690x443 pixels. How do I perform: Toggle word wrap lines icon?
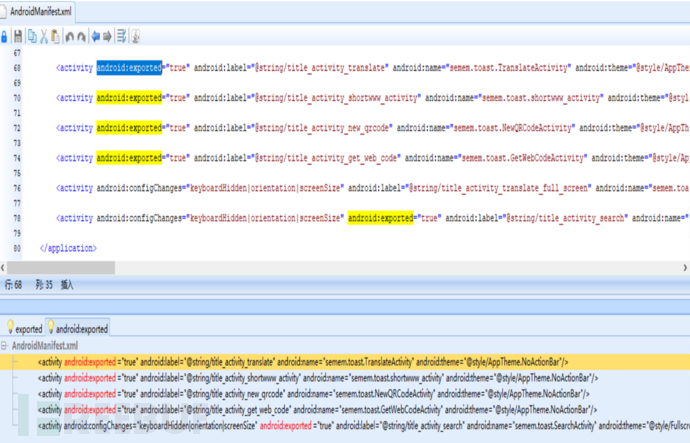[x=121, y=37]
